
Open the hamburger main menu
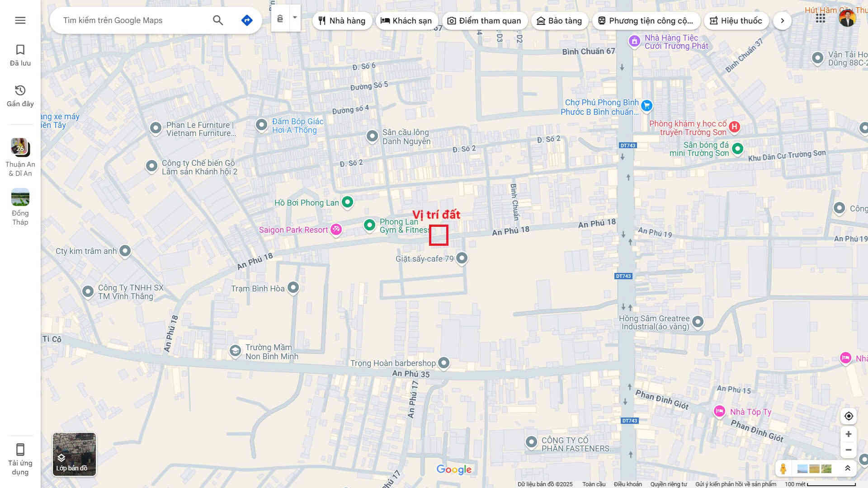pyautogui.click(x=20, y=20)
